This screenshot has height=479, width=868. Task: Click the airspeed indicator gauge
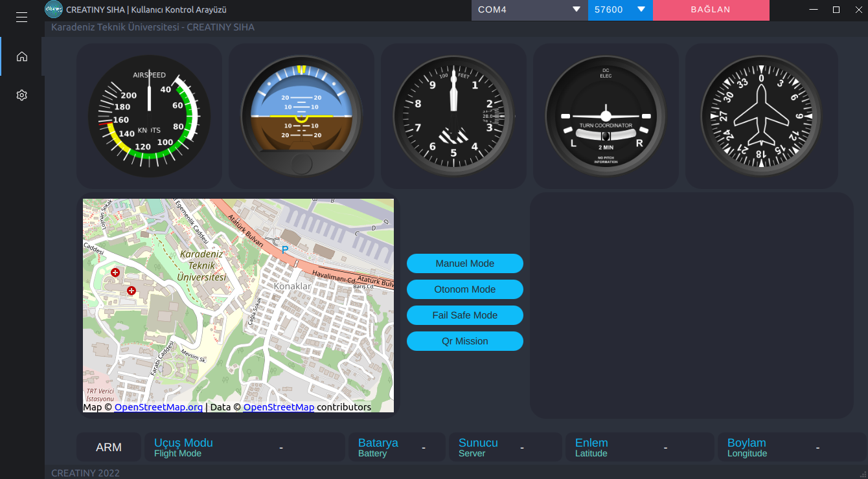click(148, 116)
